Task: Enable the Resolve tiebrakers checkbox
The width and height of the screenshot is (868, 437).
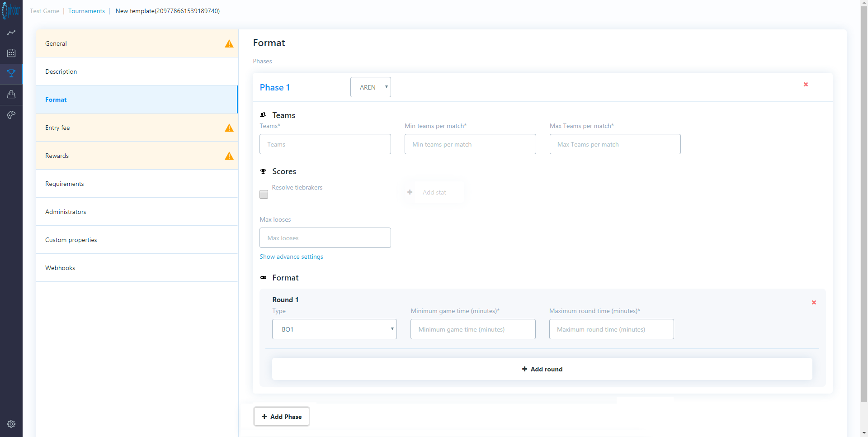Action: tap(264, 194)
